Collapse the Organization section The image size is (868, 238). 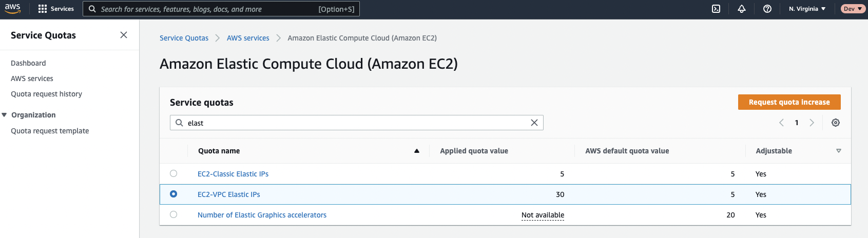click(5, 115)
